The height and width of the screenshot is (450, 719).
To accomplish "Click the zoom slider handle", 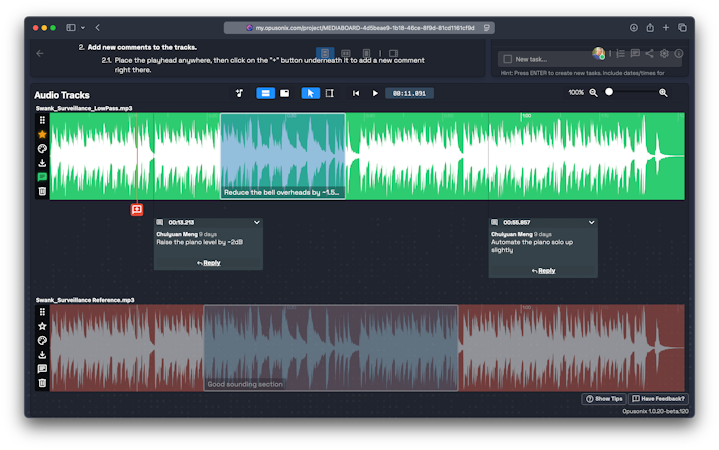I will (x=609, y=92).
